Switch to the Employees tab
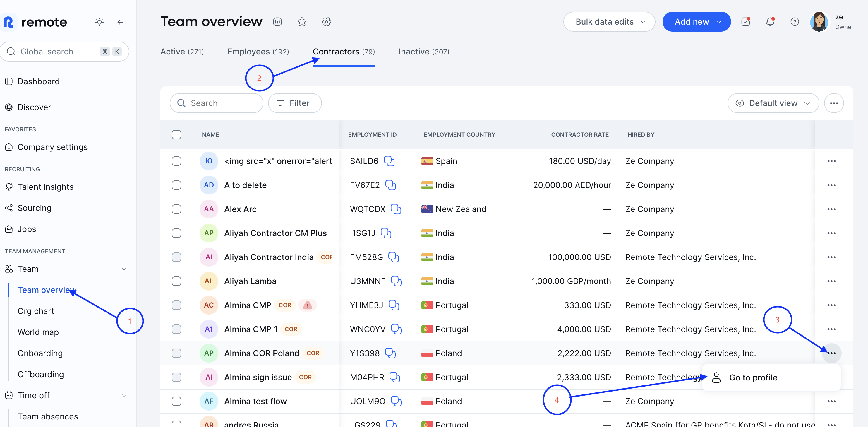This screenshot has height=427, width=868. tap(258, 52)
